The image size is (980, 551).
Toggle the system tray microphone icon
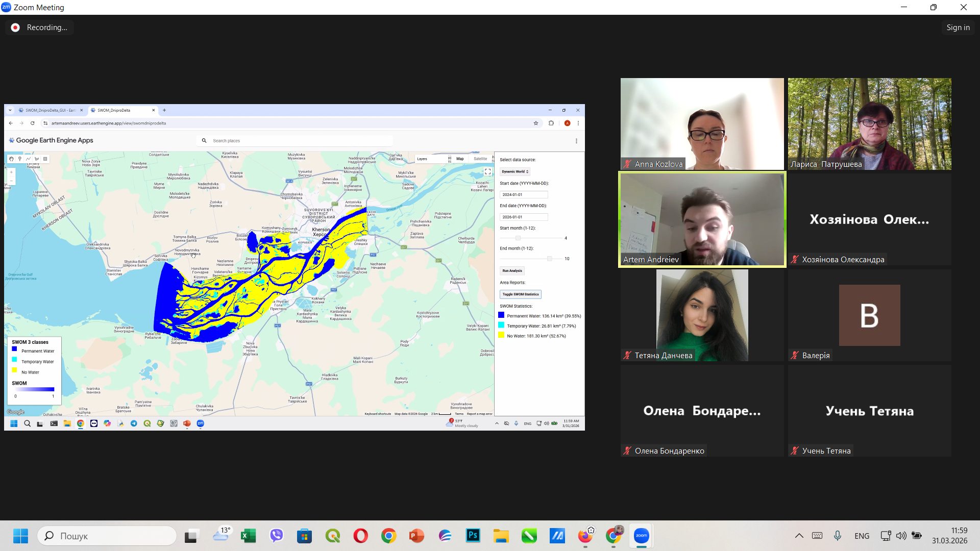point(838,536)
